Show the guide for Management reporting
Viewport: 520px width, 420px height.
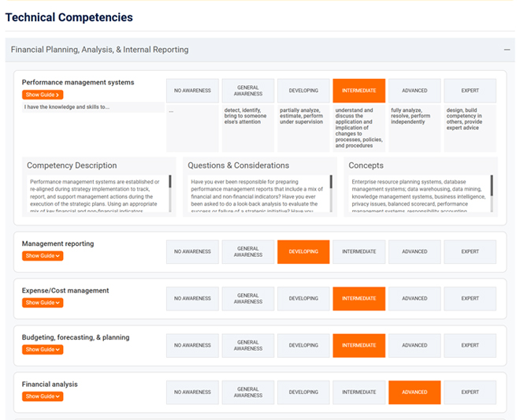click(43, 256)
